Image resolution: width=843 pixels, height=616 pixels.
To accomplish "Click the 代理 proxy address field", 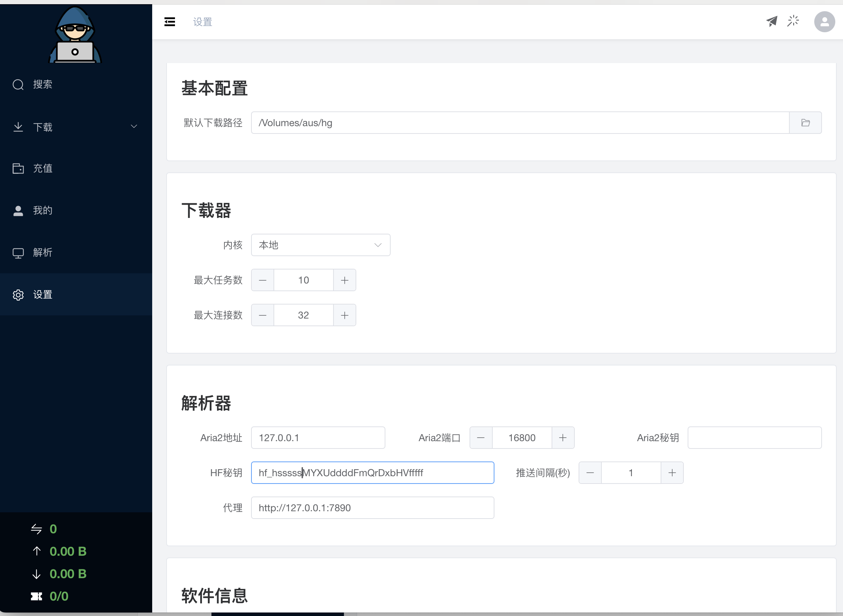I will [372, 508].
